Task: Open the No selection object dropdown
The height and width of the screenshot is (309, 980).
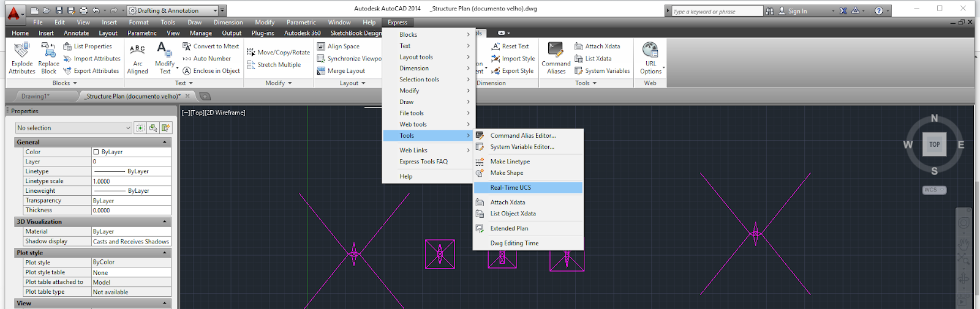Action: pos(73,128)
